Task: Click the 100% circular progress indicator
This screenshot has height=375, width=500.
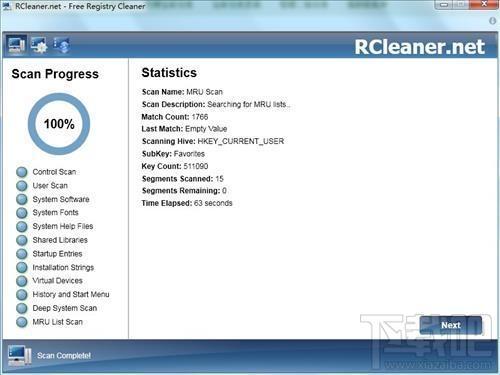Action: (x=59, y=124)
